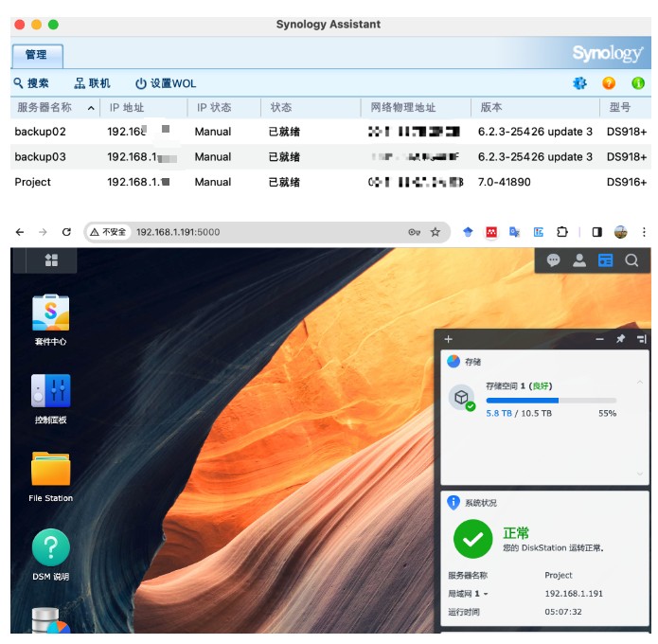Open the DSM main menu grid
658x644 pixels.
coord(51,260)
